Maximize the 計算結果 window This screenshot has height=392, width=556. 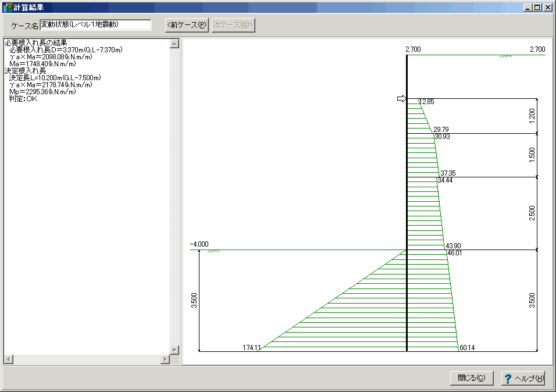pos(537,8)
